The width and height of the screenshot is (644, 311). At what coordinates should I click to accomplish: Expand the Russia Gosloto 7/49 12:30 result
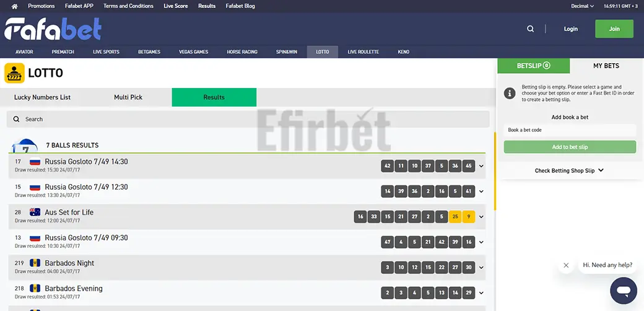pyautogui.click(x=481, y=191)
